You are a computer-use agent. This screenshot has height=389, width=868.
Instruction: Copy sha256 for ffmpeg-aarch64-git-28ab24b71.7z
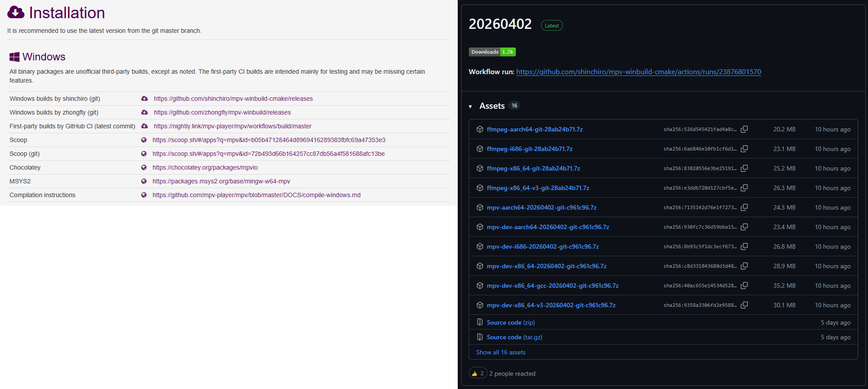point(744,129)
